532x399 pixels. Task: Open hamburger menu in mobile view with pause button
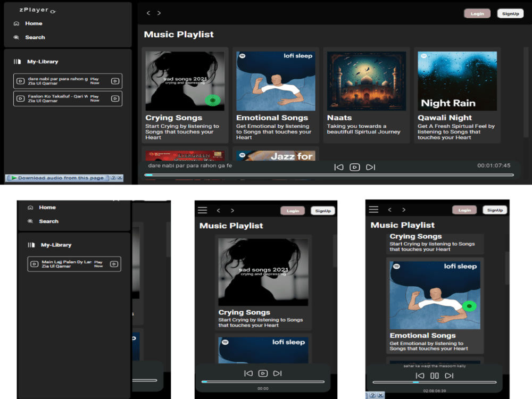373,210
